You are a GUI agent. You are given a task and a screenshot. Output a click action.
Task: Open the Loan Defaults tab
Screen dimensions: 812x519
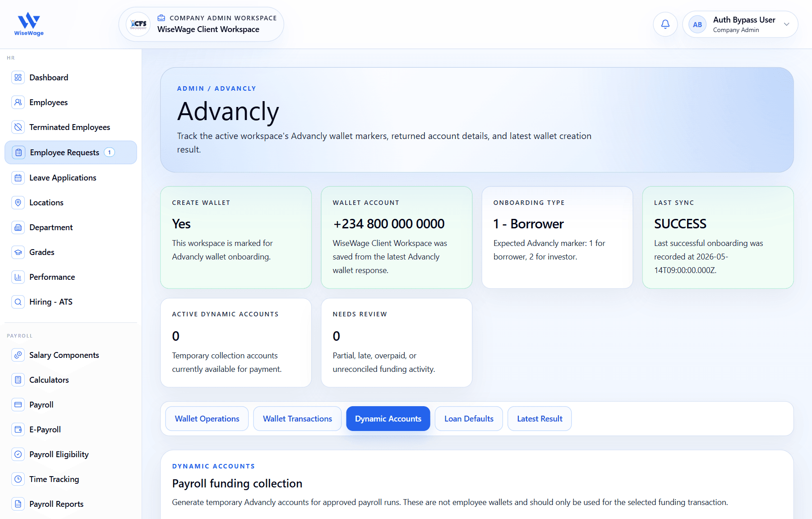point(469,419)
